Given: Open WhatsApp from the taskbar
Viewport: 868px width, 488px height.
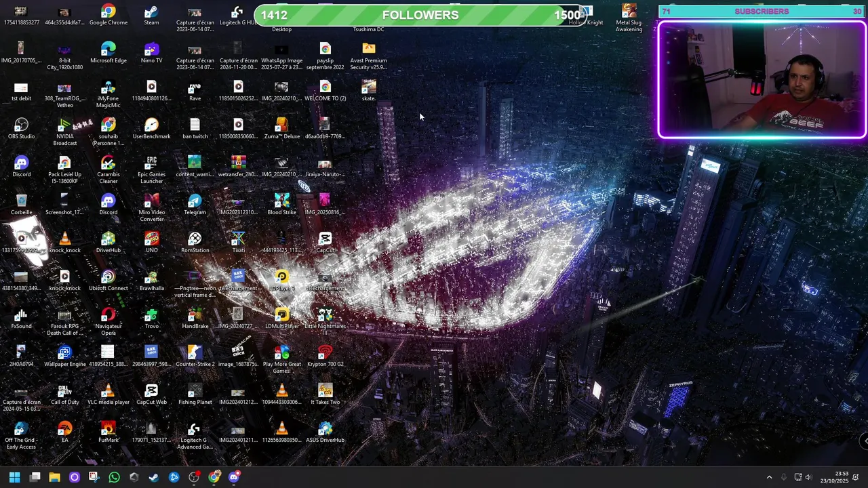Looking at the screenshot, I should coord(114,477).
